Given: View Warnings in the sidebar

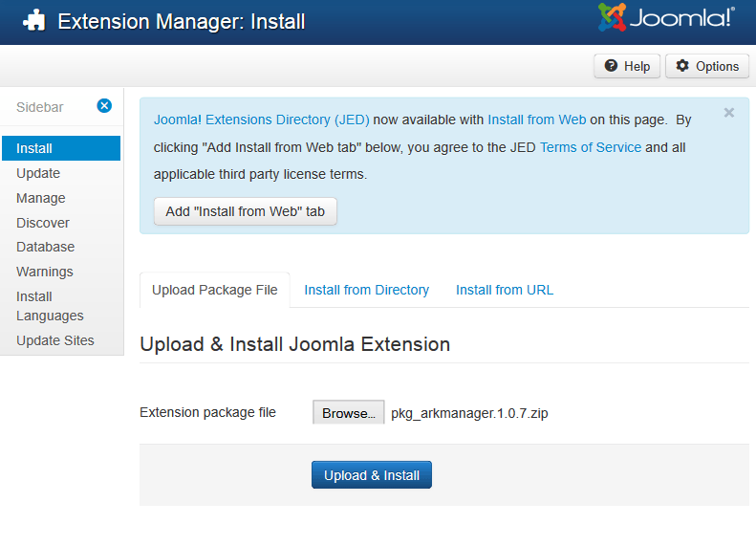Looking at the screenshot, I should tap(45, 272).
